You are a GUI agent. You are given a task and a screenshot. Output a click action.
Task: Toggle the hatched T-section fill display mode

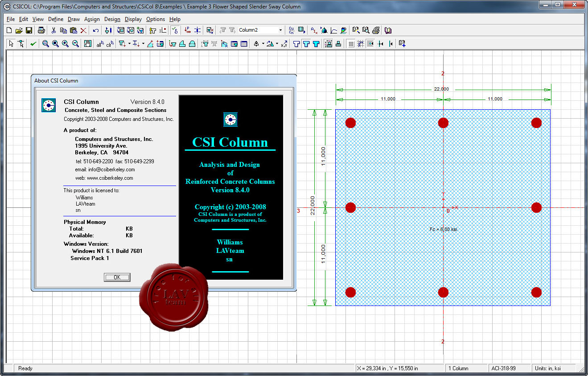pyautogui.click(x=306, y=44)
